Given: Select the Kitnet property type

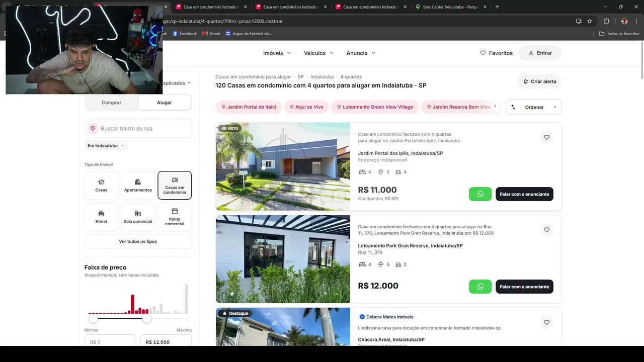Looking at the screenshot, I should [x=101, y=217].
